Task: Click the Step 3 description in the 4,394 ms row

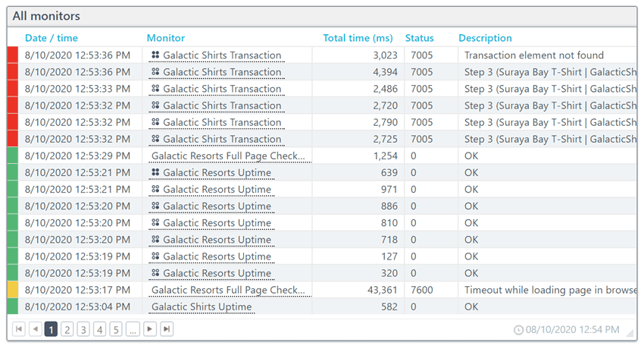Action: pos(550,72)
